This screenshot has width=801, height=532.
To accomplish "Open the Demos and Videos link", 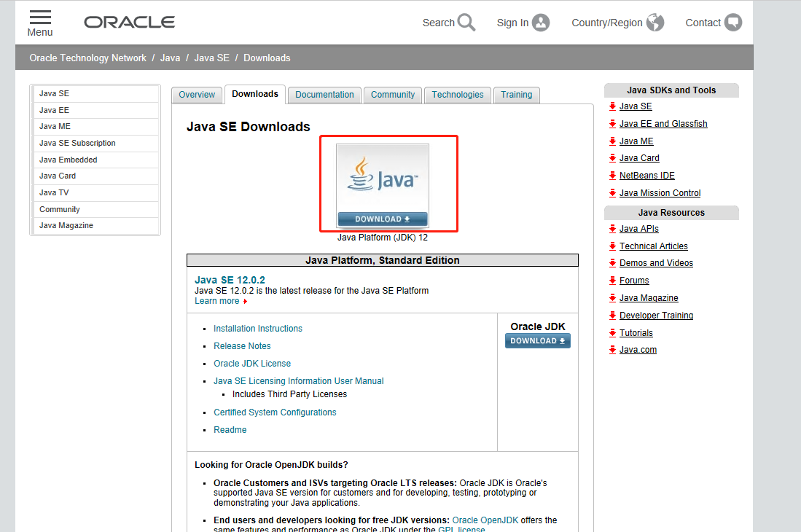I will (x=656, y=263).
